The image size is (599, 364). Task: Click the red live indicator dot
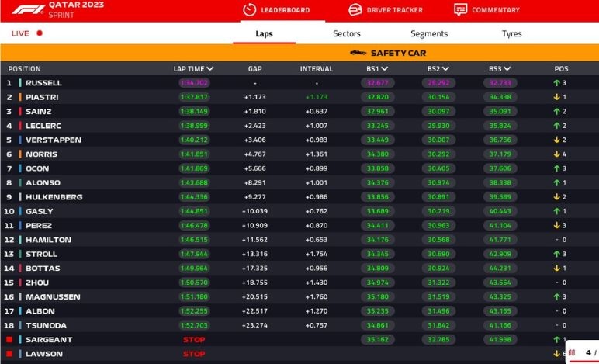coord(40,33)
